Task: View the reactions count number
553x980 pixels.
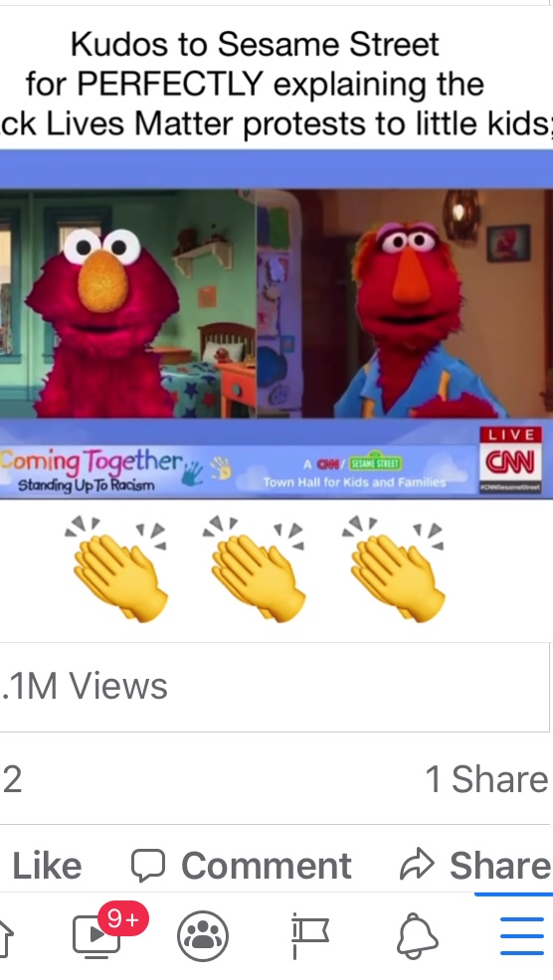Action: click(x=12, y=779)
